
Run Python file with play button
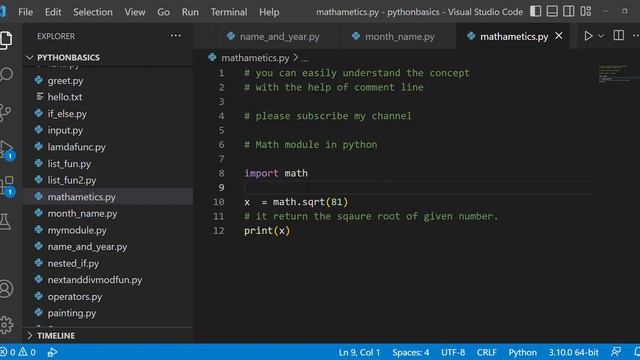pos(588,36)
